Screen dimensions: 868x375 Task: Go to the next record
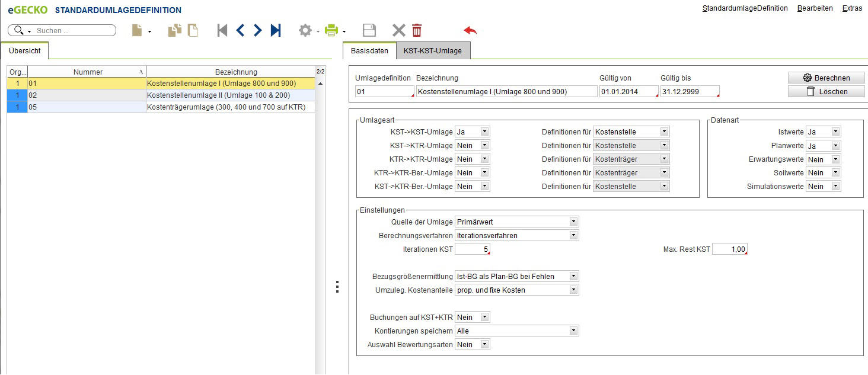[x=257, y=30]
